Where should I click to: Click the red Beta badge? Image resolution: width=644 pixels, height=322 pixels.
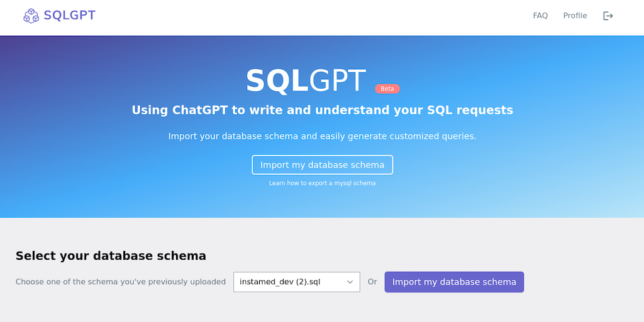[387, 89]
